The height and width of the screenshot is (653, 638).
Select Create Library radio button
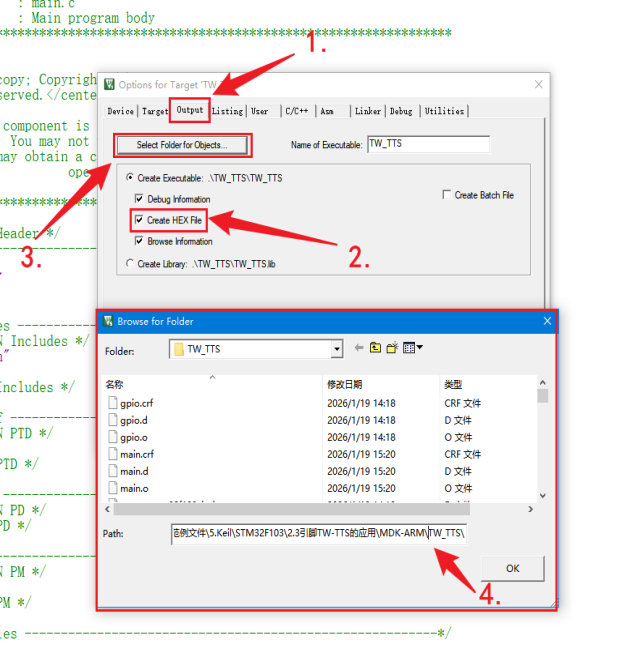pos(130,263)
